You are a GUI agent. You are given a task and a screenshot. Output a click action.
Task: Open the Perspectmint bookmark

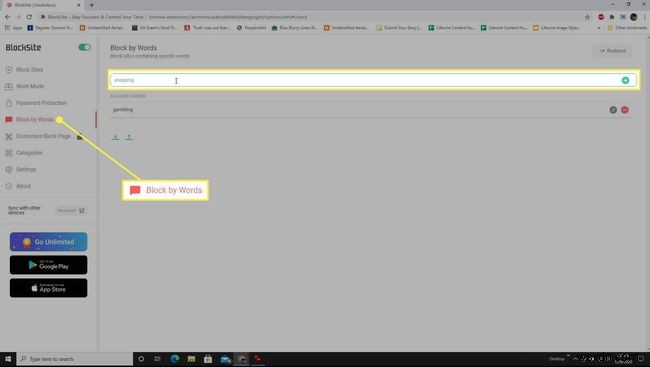(251, 28)
